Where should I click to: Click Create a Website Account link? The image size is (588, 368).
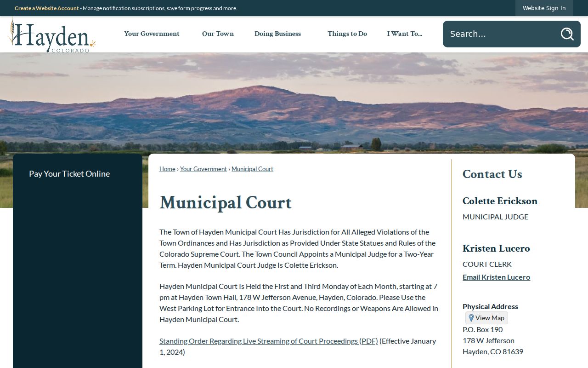[47, 8]
